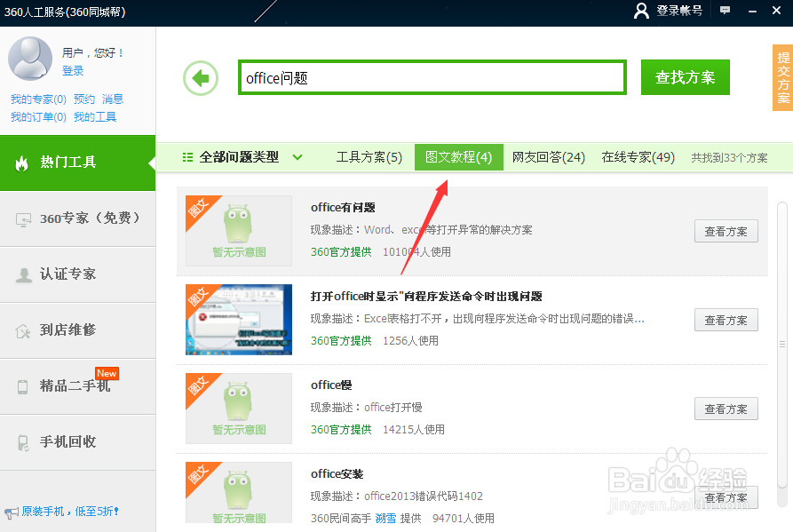The image size is (793, 532).
Task: Click the orange 提交方案 side button
Action: click(x=783, y=77)
